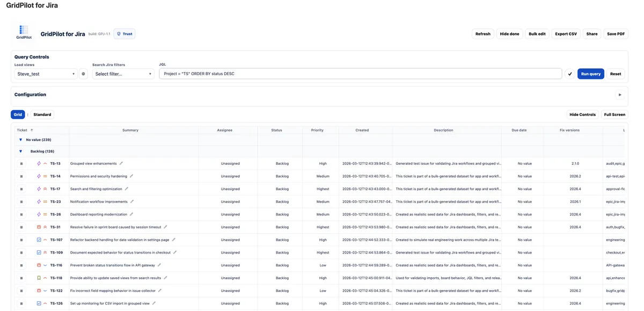Click the TS-109 ticket key
The width and height of the screenshot is (644, 311).
(56, 252)
